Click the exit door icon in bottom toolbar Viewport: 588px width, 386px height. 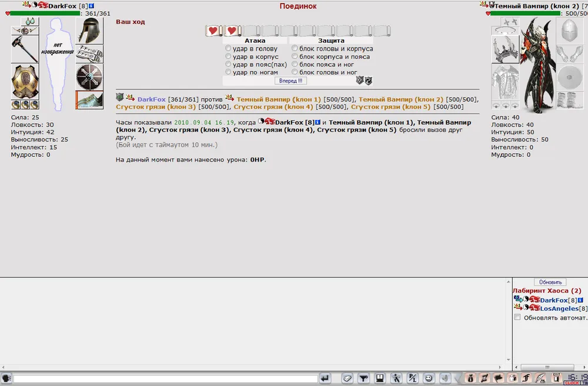(556, 378)
